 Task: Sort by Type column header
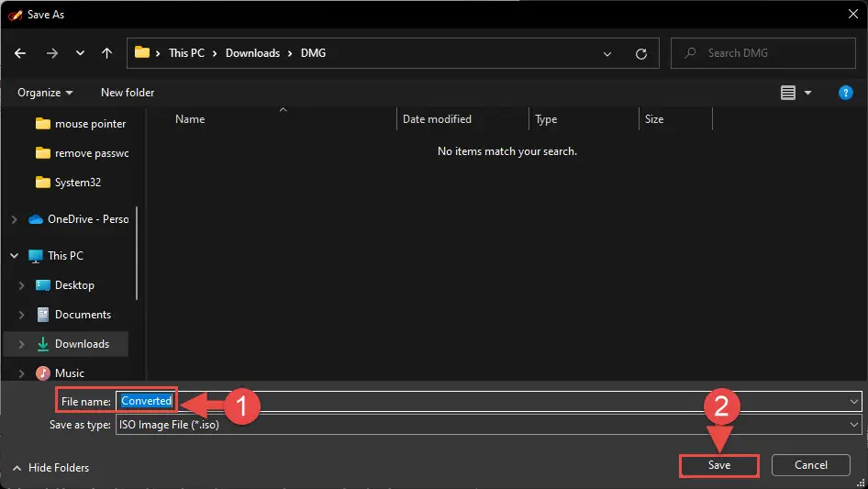pyautogui.click(x=546, y=119)
